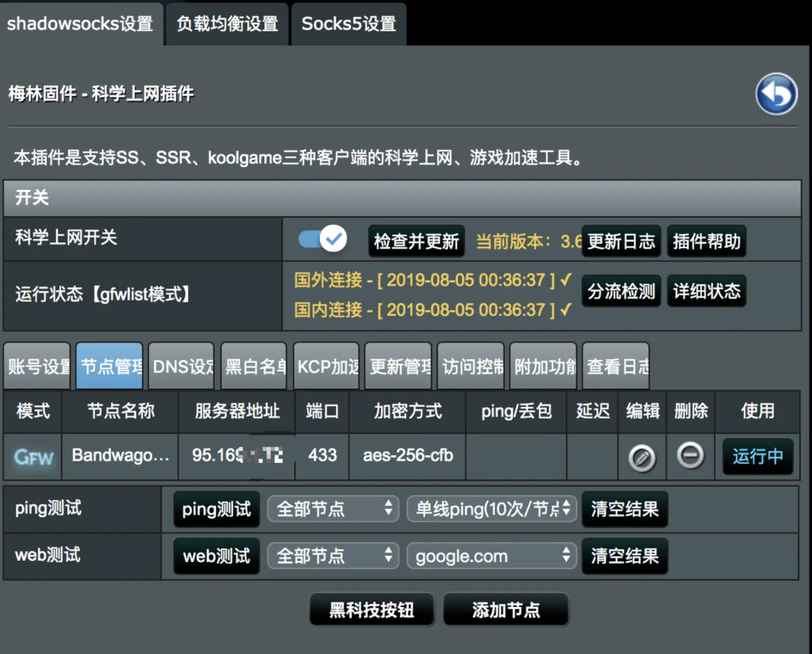Open the 查看日志 sub-tab
This screenshot has height=654, width=812.
616,366
